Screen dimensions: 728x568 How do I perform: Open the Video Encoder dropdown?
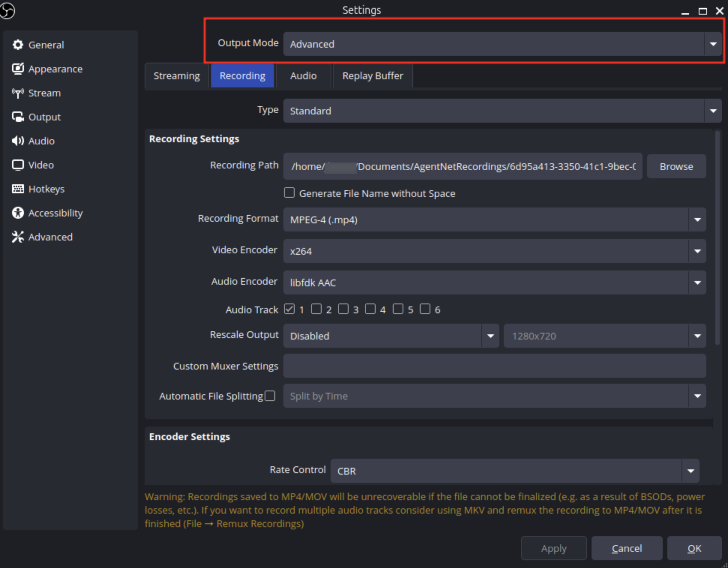[x=494, y=251]
